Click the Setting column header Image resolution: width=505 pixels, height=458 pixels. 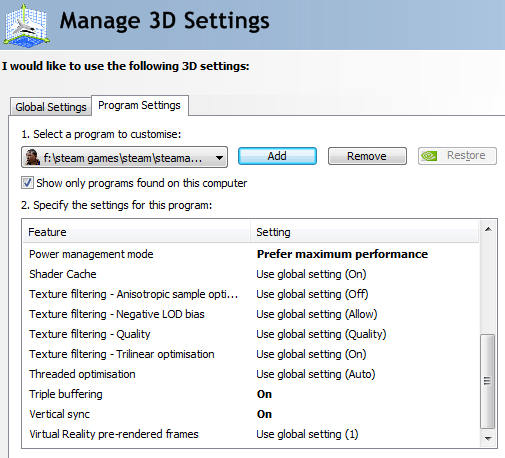point(365,232)
